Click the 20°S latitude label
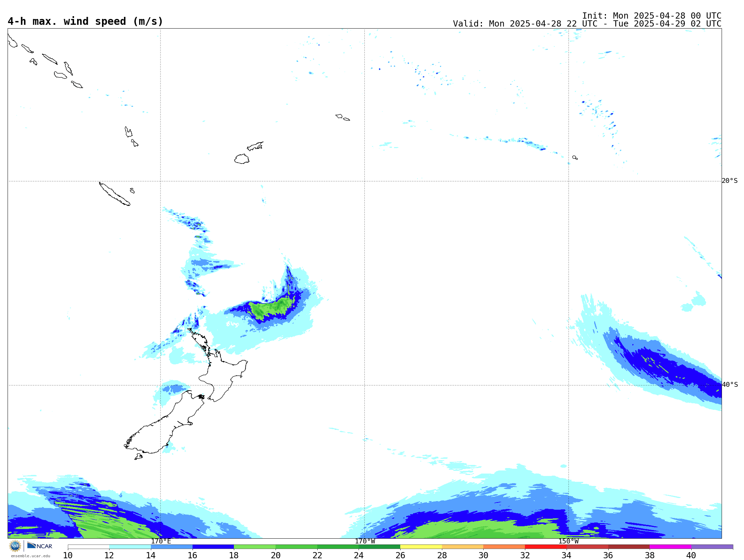Screen dimensions: 744x560 [730, 181]
